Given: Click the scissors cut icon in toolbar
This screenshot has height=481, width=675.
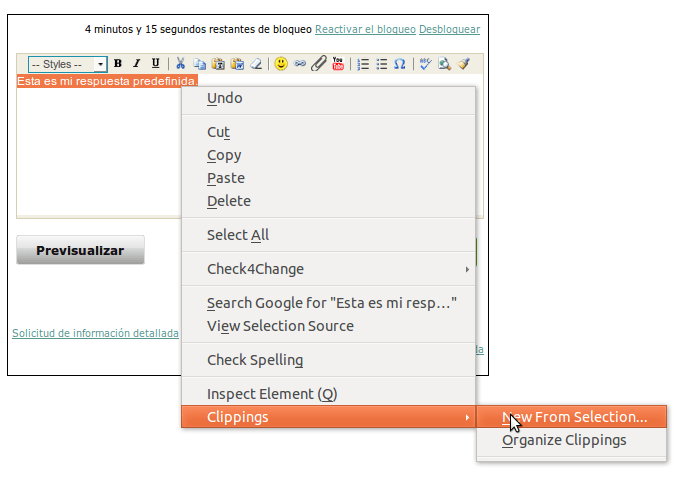Looking at the screenshot, I should [x=181, y=64].
